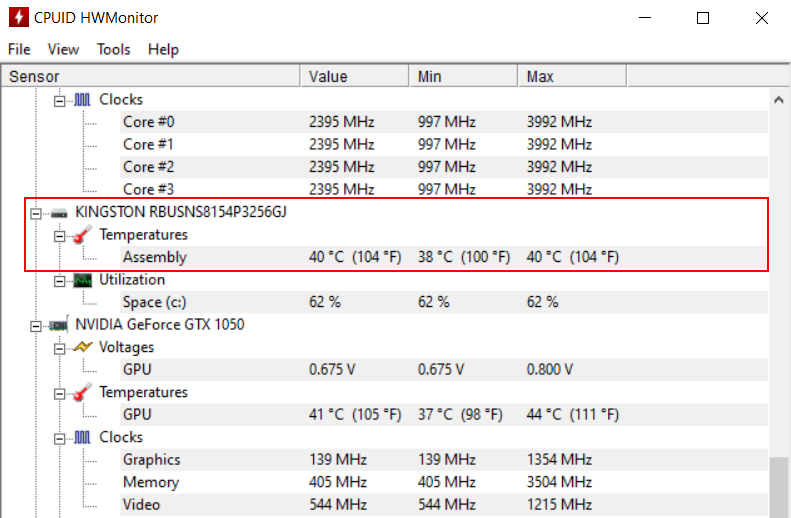Collapse the Utilization node

pos(60,281)
